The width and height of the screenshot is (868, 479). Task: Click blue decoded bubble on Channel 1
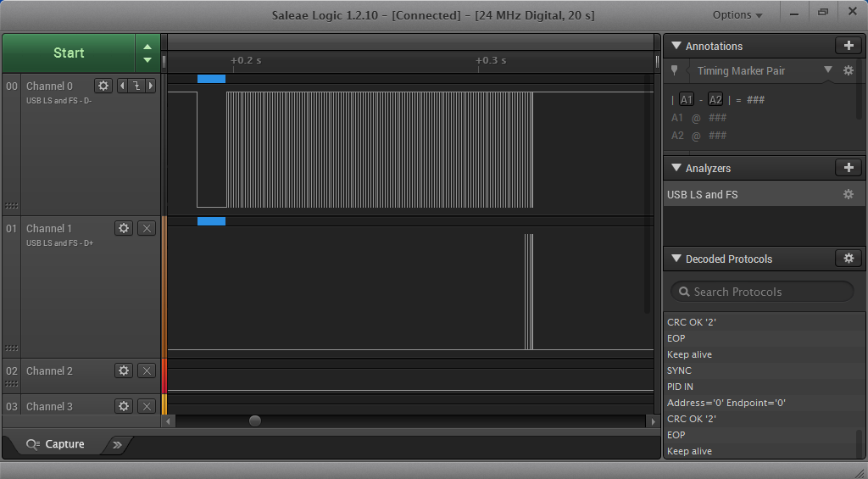pyautogui.click(x=211, y=221)
